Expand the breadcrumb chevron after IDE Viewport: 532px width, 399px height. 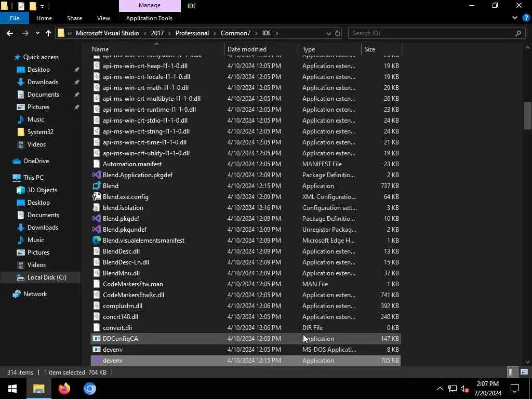tap(277, 33)
